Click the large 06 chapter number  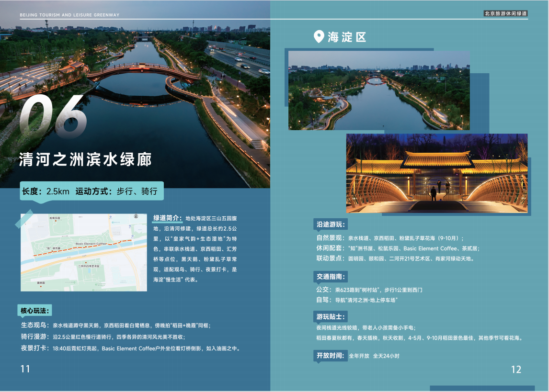[54, 116]
